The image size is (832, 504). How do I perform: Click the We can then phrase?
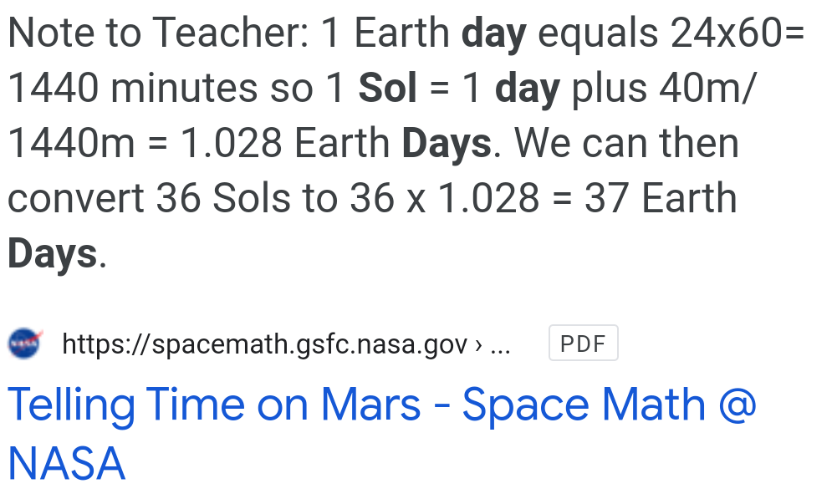[x=626, y=143]
